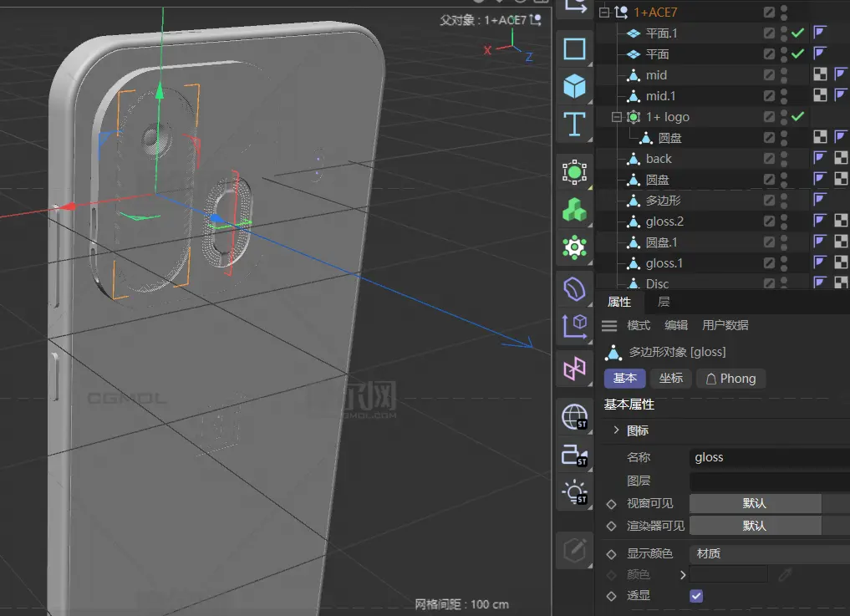Open the purple Bend deformer icon
Viewport: 850px width, 616px height.
pyautogui.click(x=575, y=289)
